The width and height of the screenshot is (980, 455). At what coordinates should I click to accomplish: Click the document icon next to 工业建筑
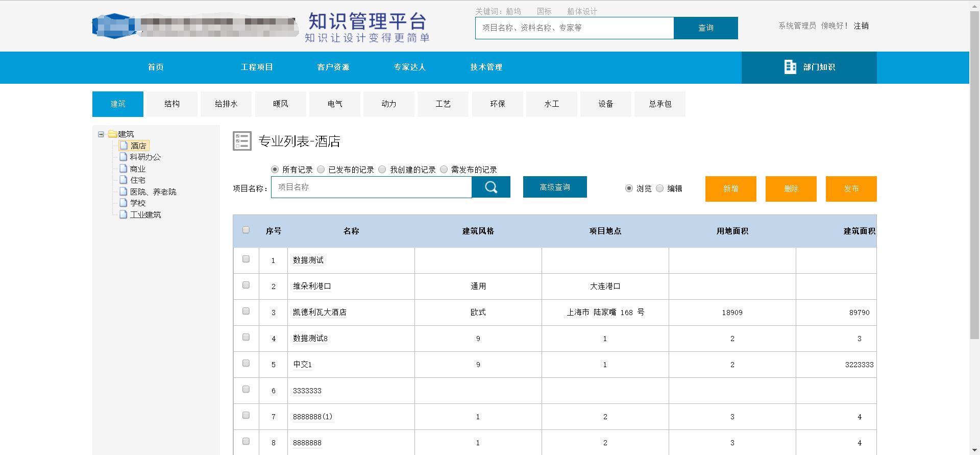pos(124,214)
